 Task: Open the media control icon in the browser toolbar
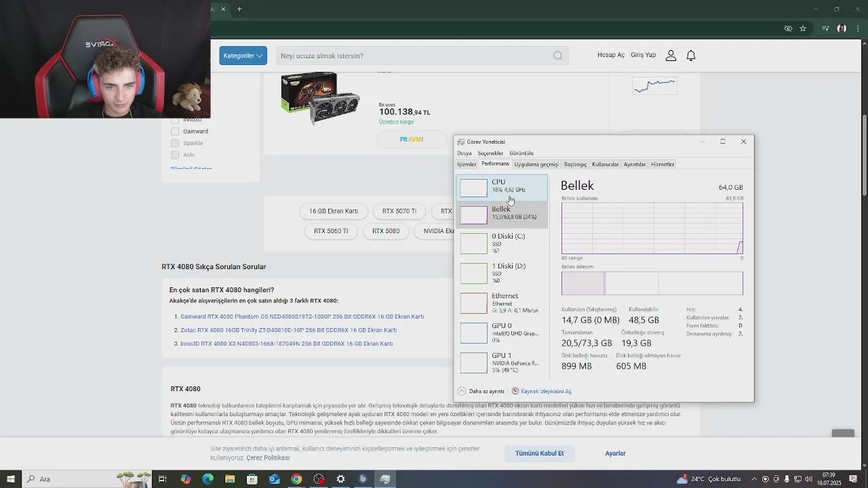click(825, 28)
